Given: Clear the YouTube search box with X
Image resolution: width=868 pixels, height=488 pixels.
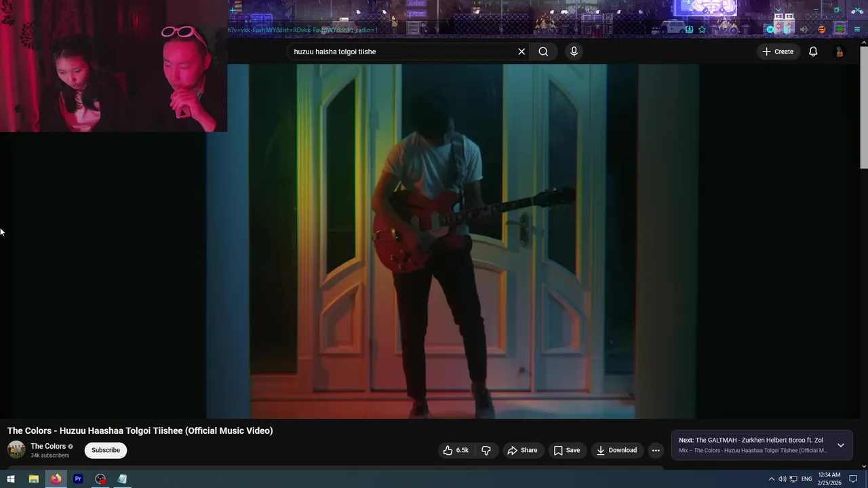Looking at the screenshot, I should point(521,52).
